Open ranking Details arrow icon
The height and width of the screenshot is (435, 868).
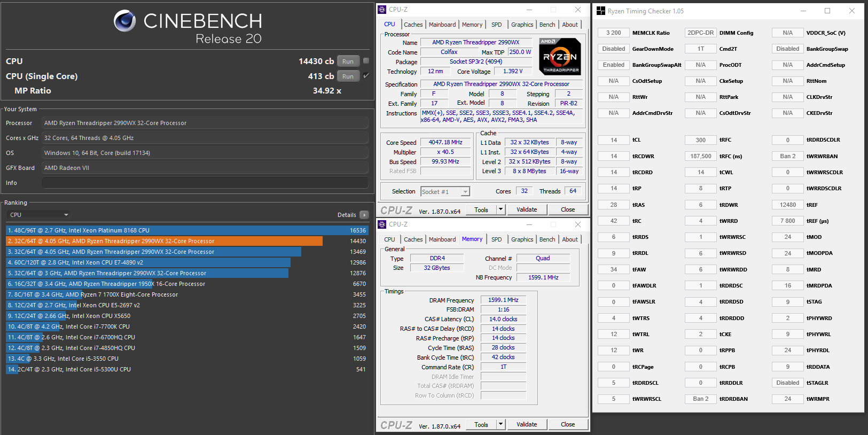tap(364, 215)
